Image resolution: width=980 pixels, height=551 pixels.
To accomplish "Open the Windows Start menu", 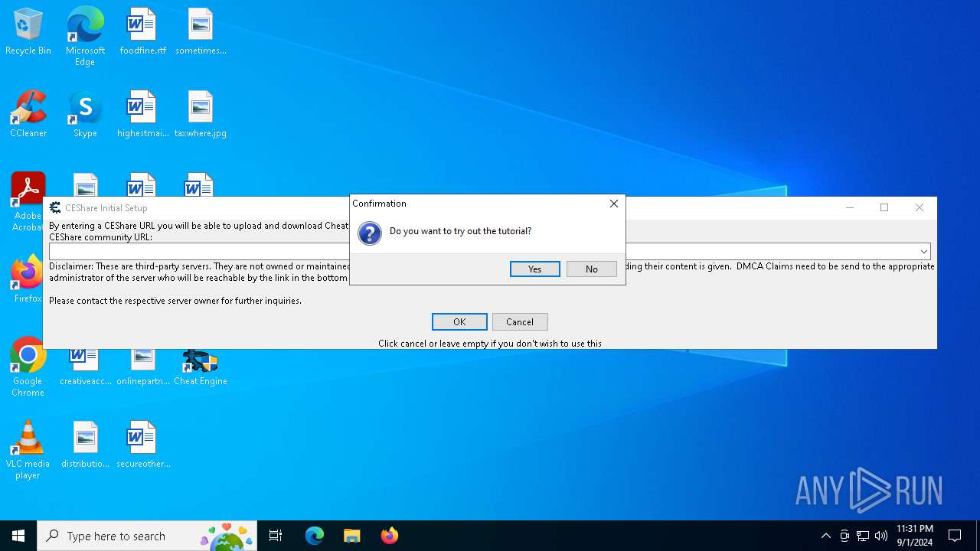I will pos(18,536).
